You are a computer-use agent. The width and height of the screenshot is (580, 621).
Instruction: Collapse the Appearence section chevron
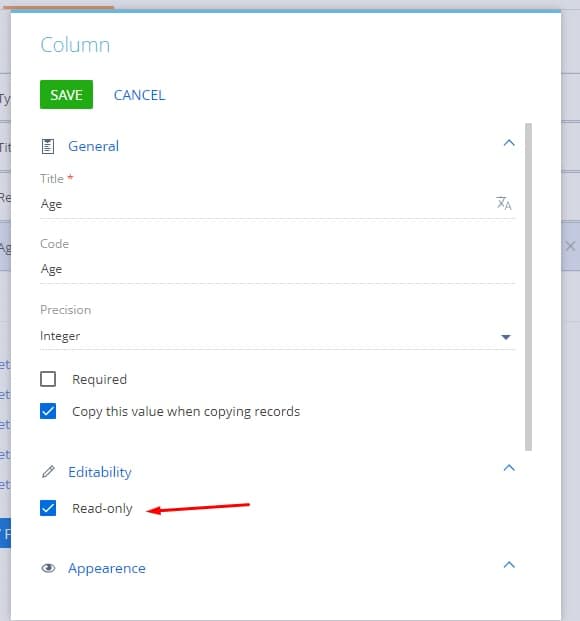click(509, 564)
